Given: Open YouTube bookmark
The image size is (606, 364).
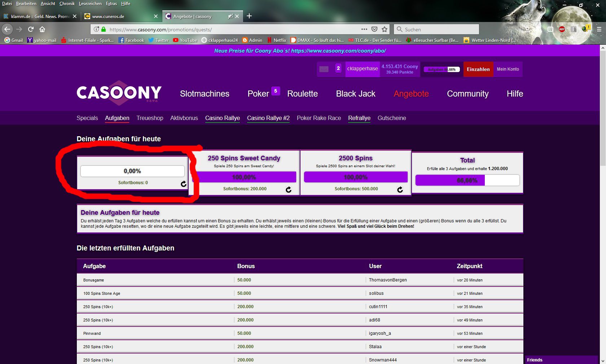Looking at the screenshot, I should tap(185, 40).
